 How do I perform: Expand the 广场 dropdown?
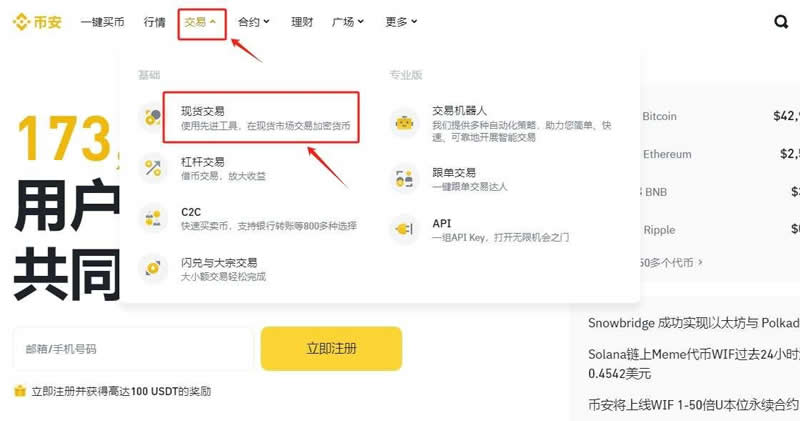(x=347, y=22)
